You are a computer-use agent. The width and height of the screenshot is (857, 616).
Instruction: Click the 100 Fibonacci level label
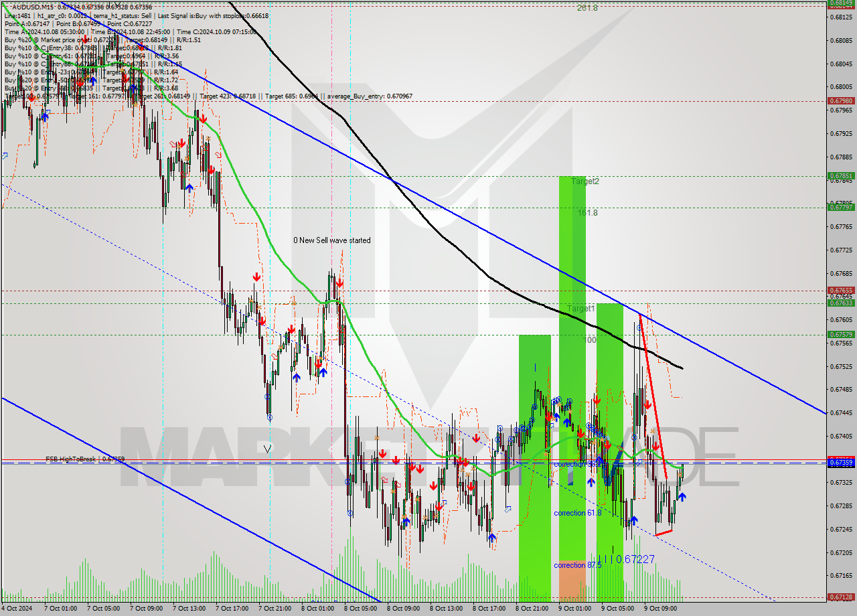(x=590, y=340)
